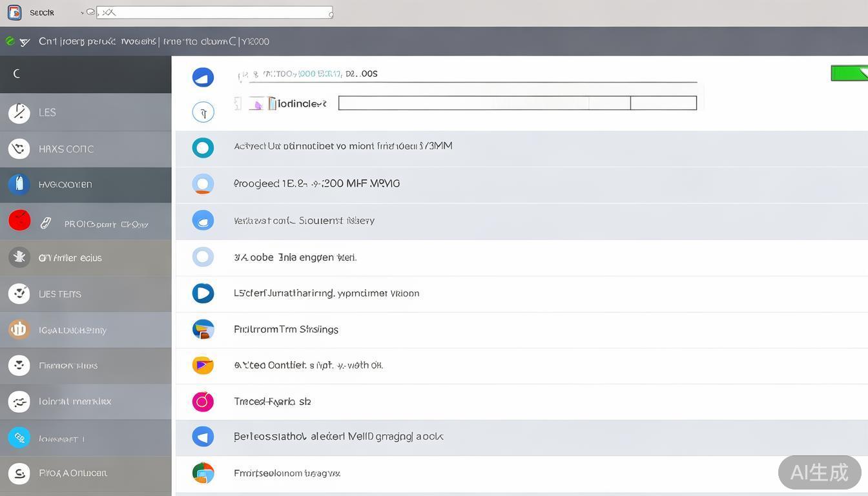This screenshot has width=868, height=496.
Task: Click the blue play arrow icon
Action: (203, 293)
